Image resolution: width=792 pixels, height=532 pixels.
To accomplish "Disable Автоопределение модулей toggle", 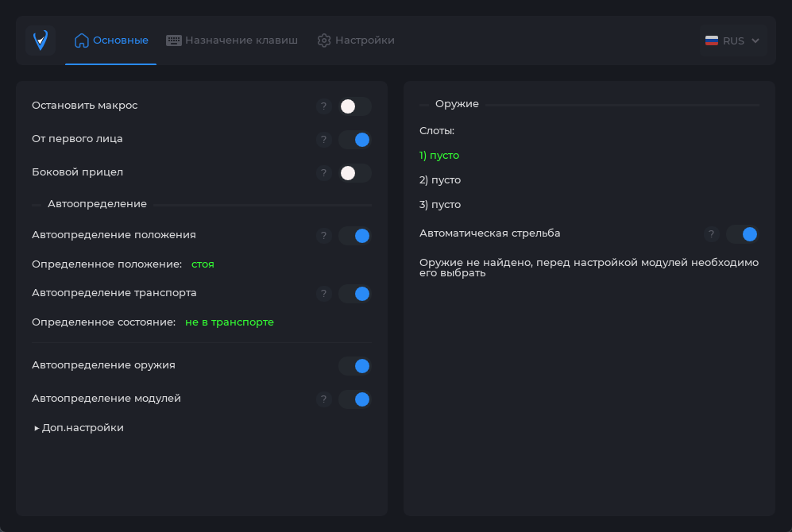I will 355,399.
